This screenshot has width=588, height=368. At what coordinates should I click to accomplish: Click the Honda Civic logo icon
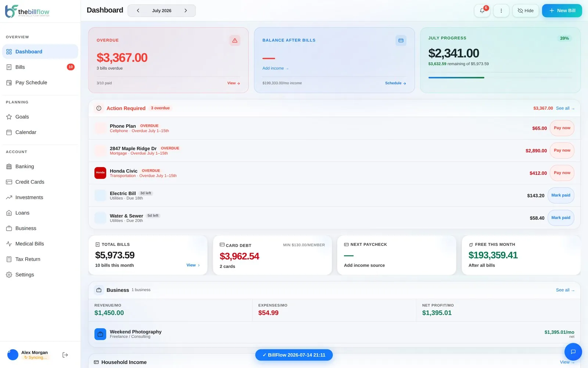click(x=100, y=173)
